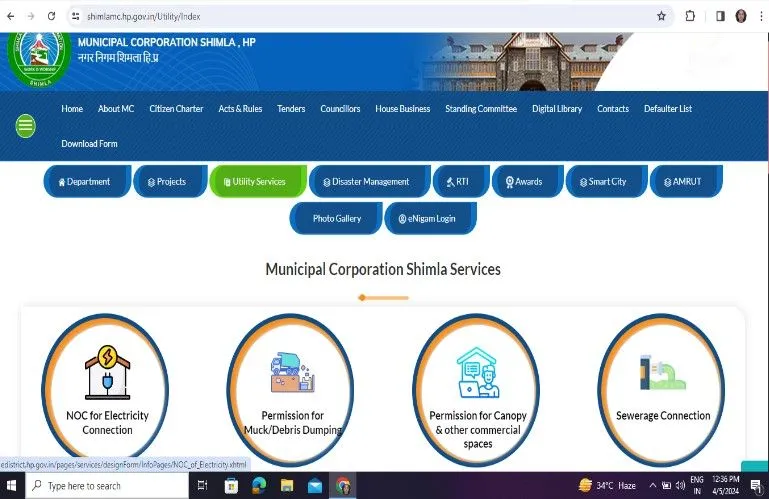Viewport: 769px width, 499px height.
Task: Open the Defaulter List menu item
Action: click(667, 109)
